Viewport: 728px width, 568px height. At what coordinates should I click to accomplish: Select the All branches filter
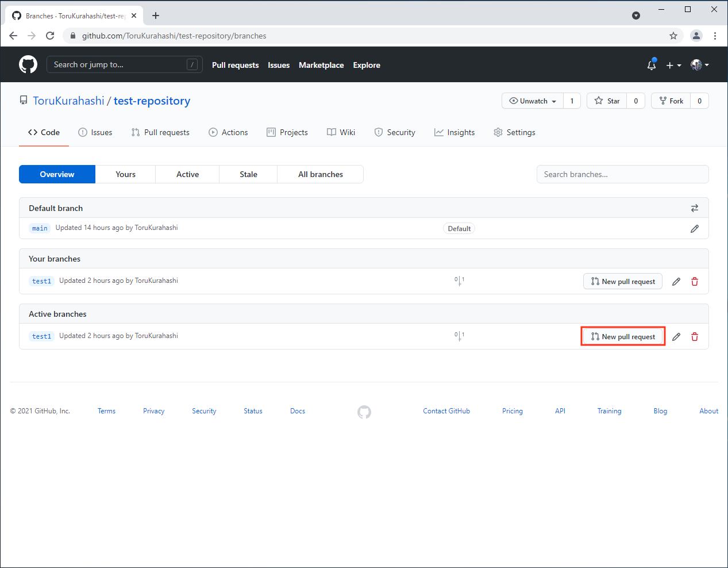[321, 174]
